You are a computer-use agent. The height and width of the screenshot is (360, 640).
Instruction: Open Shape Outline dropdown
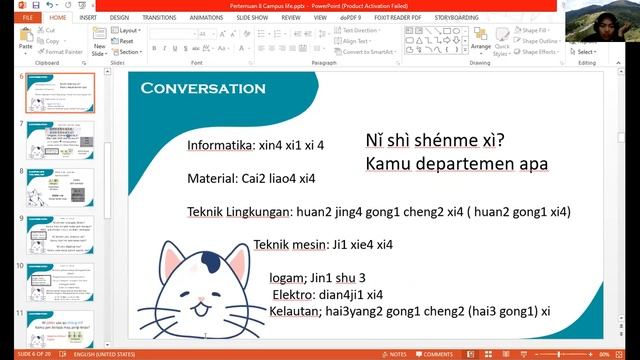[537, 41]
